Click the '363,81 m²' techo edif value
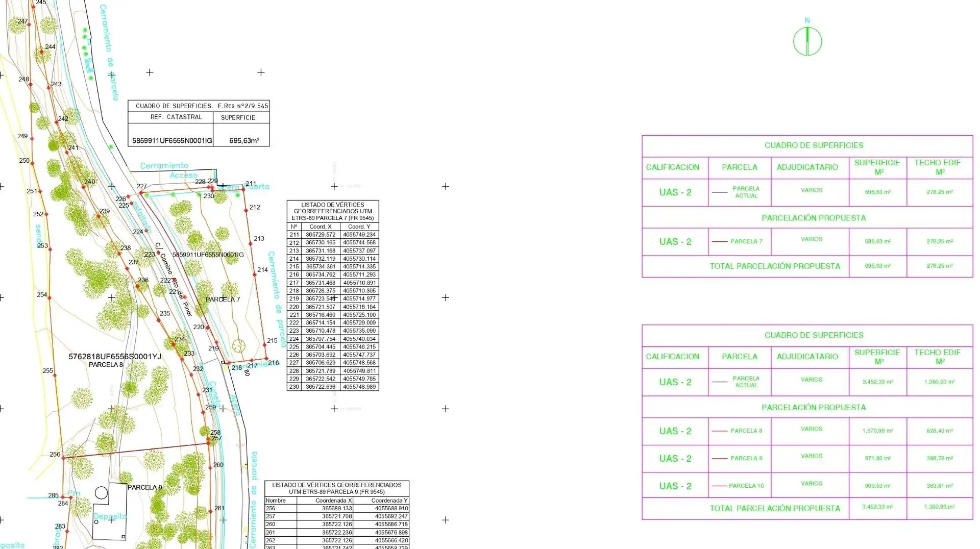Image resolution: width=980 pixels, height=549 pixels. pyautogui.click(x=940, y=486)
